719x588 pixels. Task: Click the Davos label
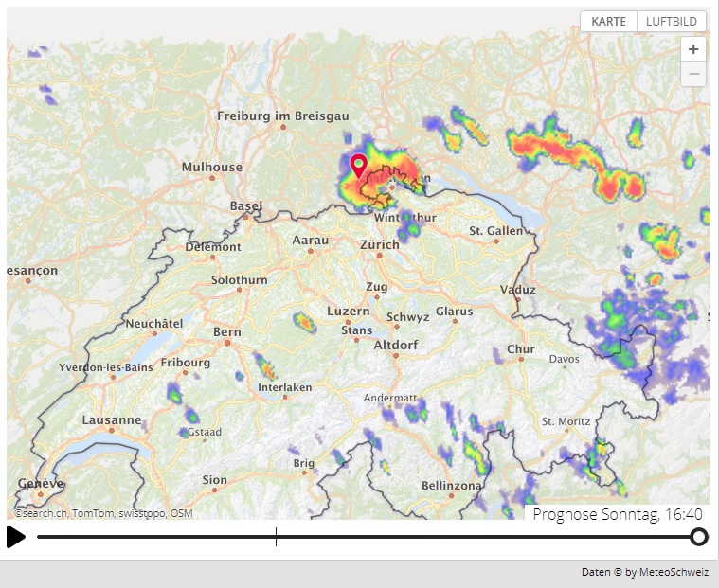point(564,359)
